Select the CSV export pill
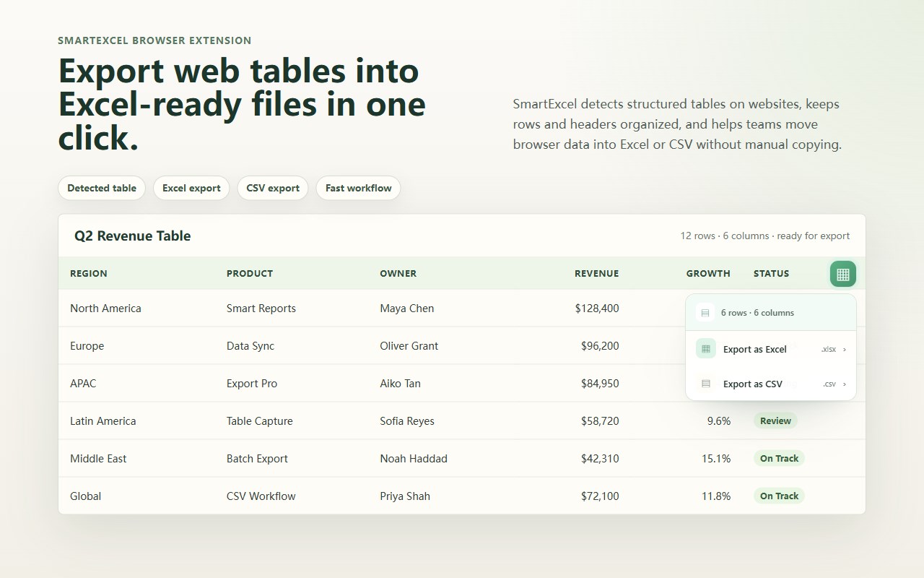The image size is (924, 578). pos(273,188)
